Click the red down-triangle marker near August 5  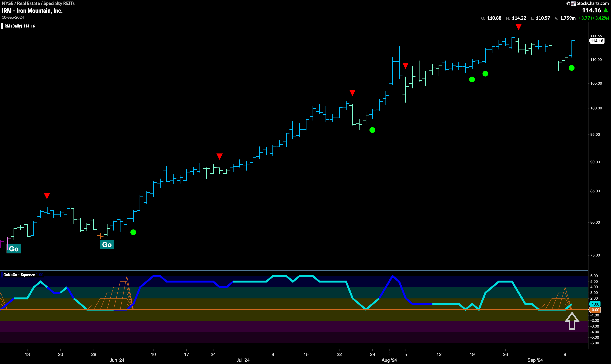click(406, 66)
